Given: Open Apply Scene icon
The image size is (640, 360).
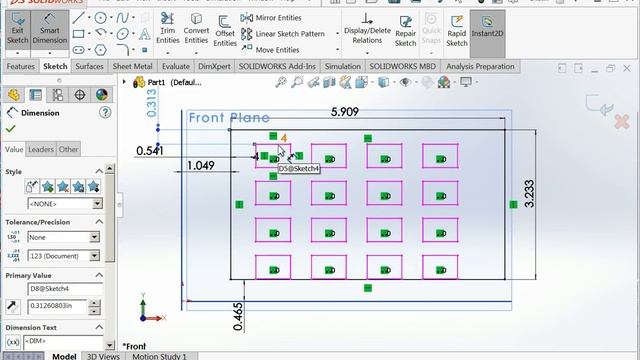Looking at the screenshot, I should tap(444, 82).
